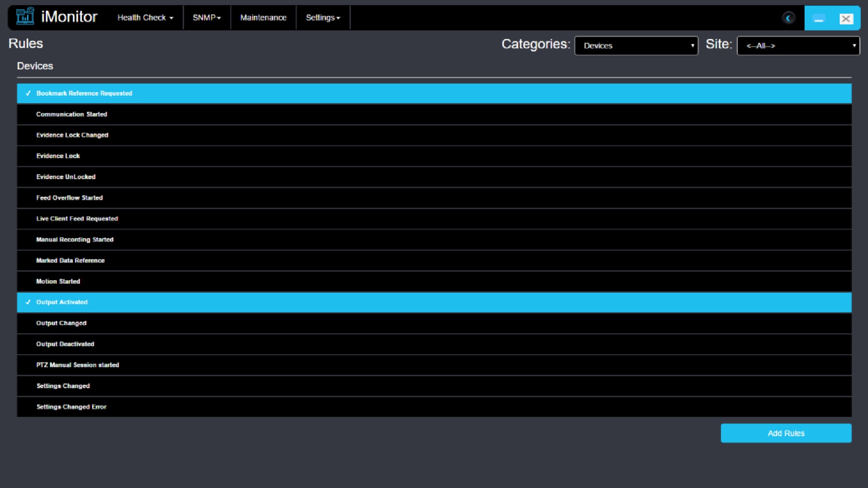Viewport: 868px width, 488px height.
Task: Select the Motion Started rule
Action: pyautogui.click(x=434, y=282)
